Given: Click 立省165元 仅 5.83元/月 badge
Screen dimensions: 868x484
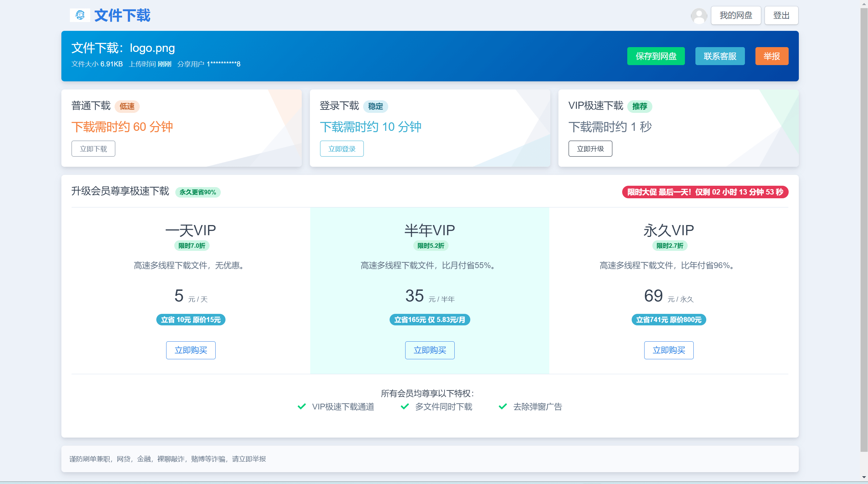Looking at the screenshot, I should [430, 320].
